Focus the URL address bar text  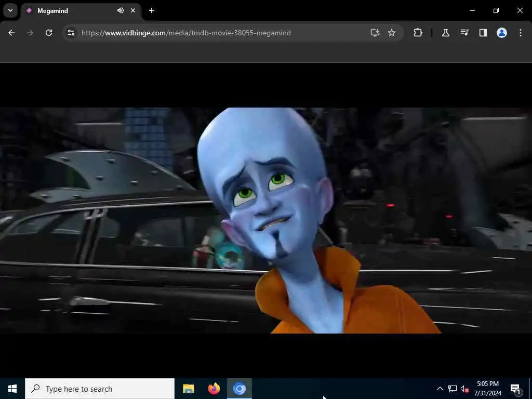[x=186, y=33]
